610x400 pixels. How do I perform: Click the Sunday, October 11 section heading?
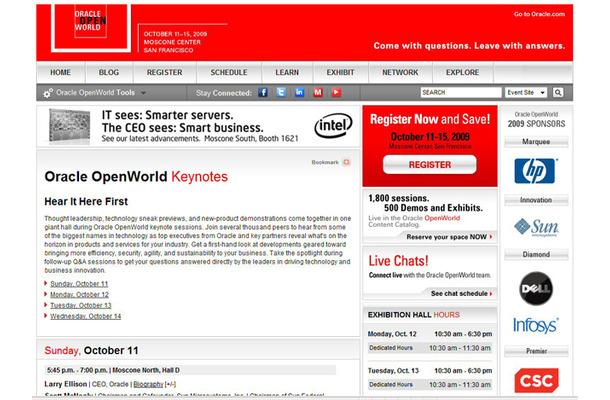click(x=91, y=350)
